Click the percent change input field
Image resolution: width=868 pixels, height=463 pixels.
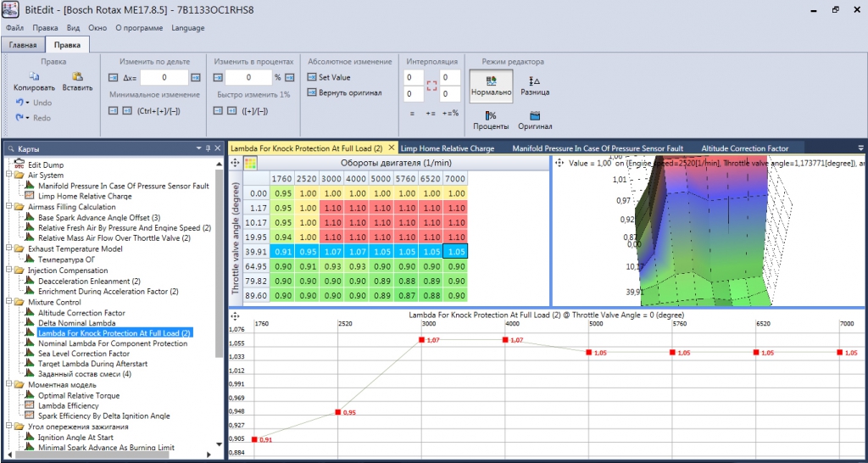tap(248, 77)
